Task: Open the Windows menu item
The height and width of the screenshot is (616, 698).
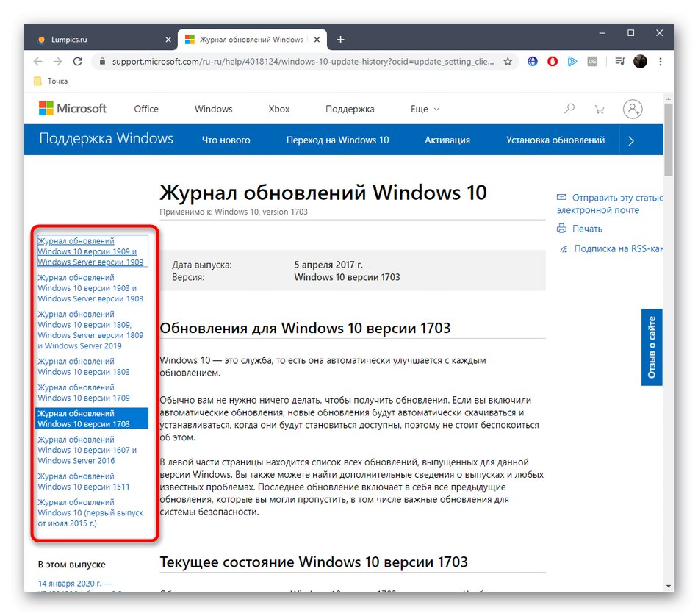Action: [x=213, y=109]
